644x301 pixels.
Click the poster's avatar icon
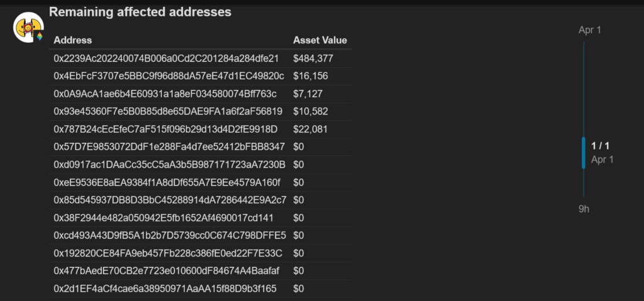(29, 27)
